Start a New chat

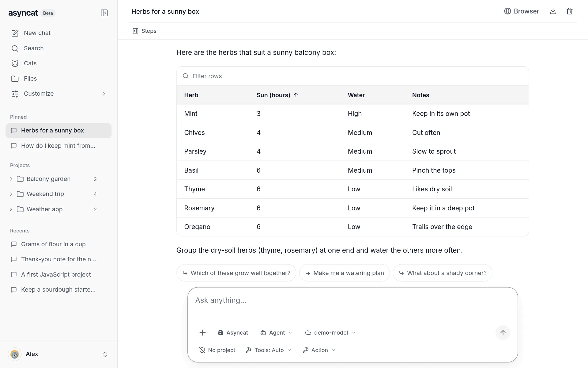pyautogui.click(x=58, y=33)
